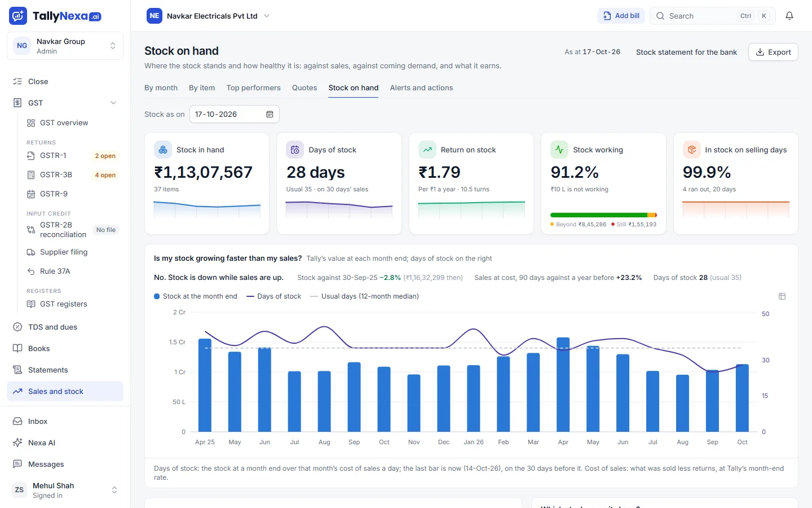Screen dimensions: 812x508
Task: Open Messages in sidebar
Action: coord(65,464)
